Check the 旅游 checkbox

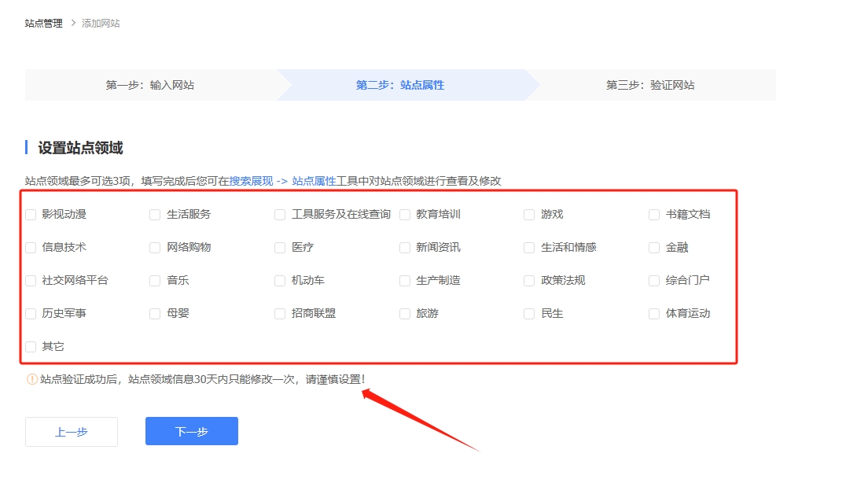(x=405, y=314)
